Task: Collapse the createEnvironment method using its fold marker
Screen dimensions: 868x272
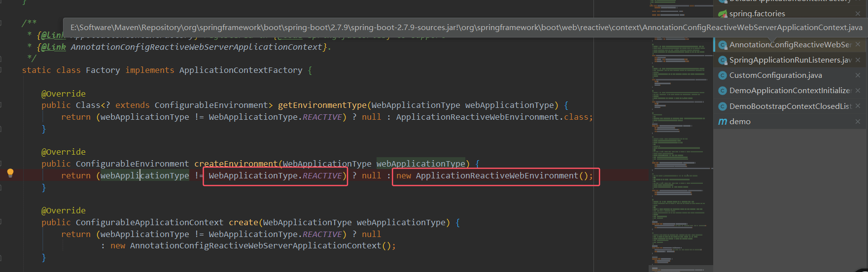Action: pos(1,164)
